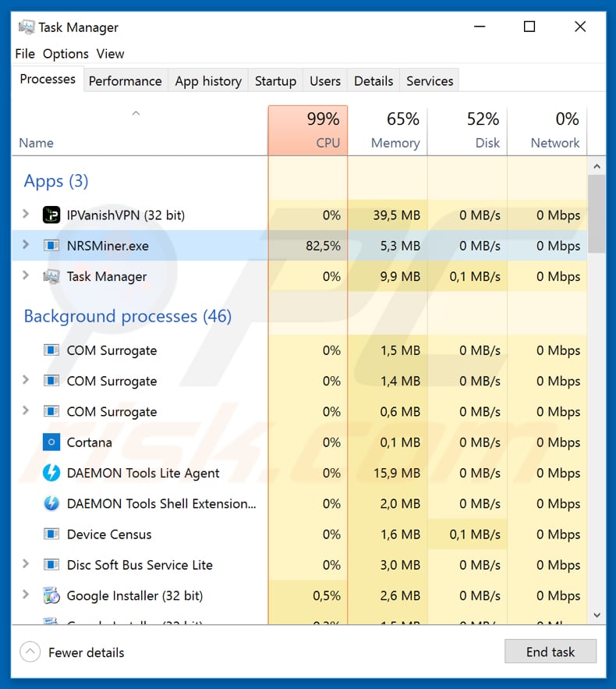Click DAEMON Tools Lite Agent's 15,9 MB value
Viewport: 616px width, 689px height.
pos(396,473)
